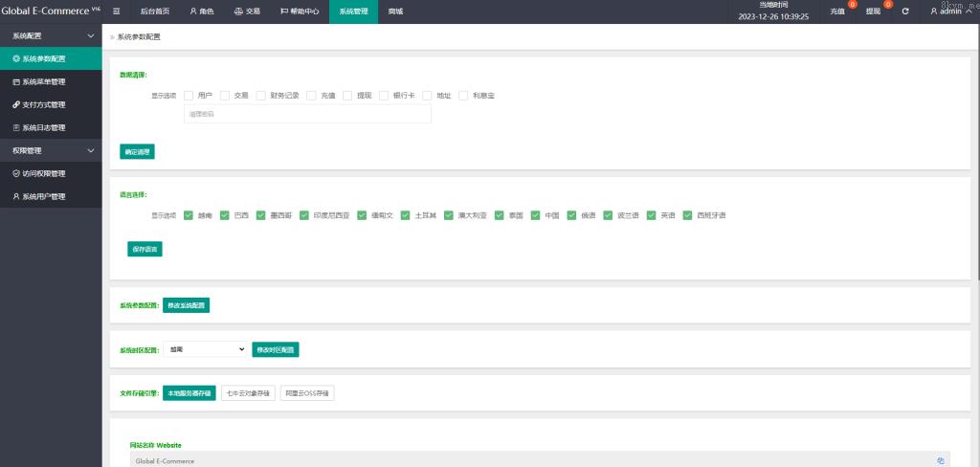
Task: Uncheck the 越南 language checkbox
Action: click(189, 215)
